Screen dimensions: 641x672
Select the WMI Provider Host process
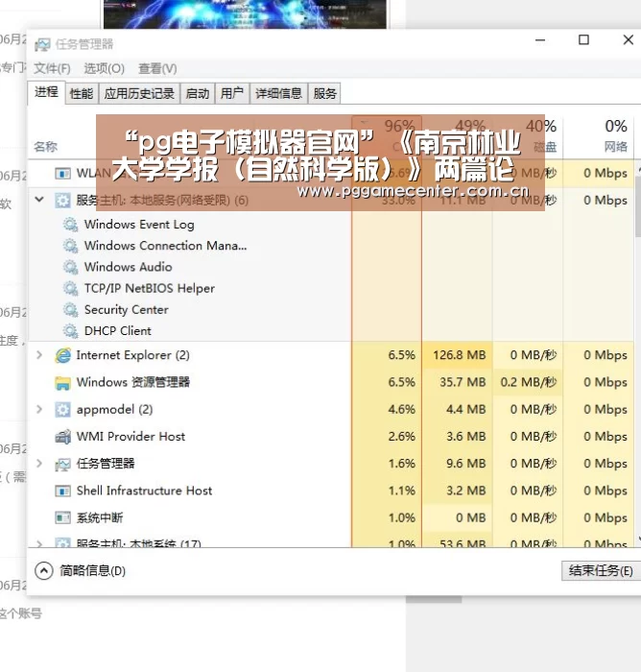(331, 436)
